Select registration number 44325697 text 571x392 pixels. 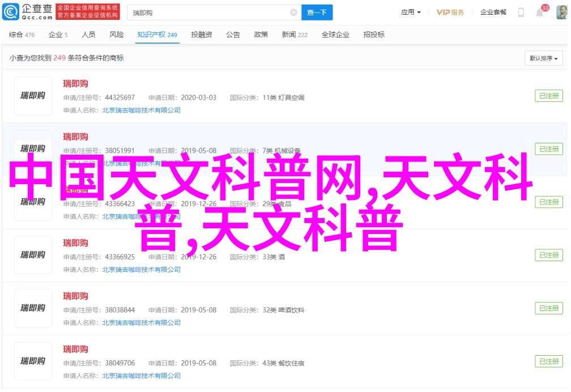pyautogui.click(x=120, y=97)
